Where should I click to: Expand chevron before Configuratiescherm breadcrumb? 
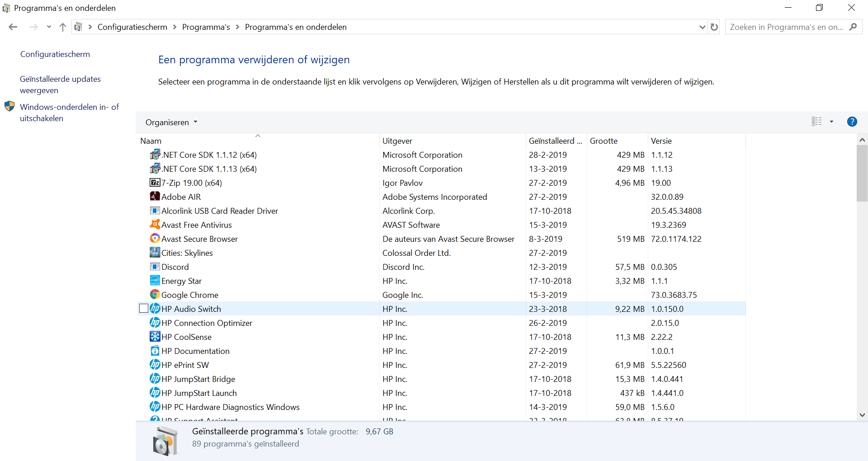[90, 27]
